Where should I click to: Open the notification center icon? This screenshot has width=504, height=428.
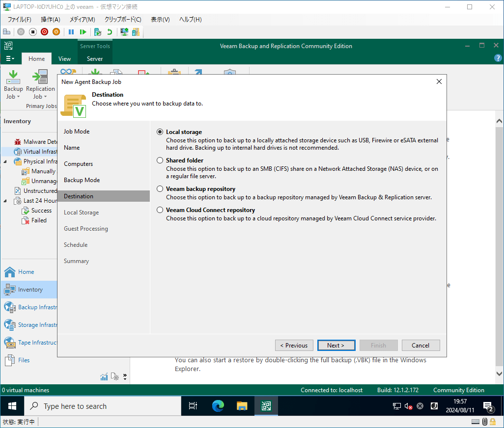tap(489, 407)
